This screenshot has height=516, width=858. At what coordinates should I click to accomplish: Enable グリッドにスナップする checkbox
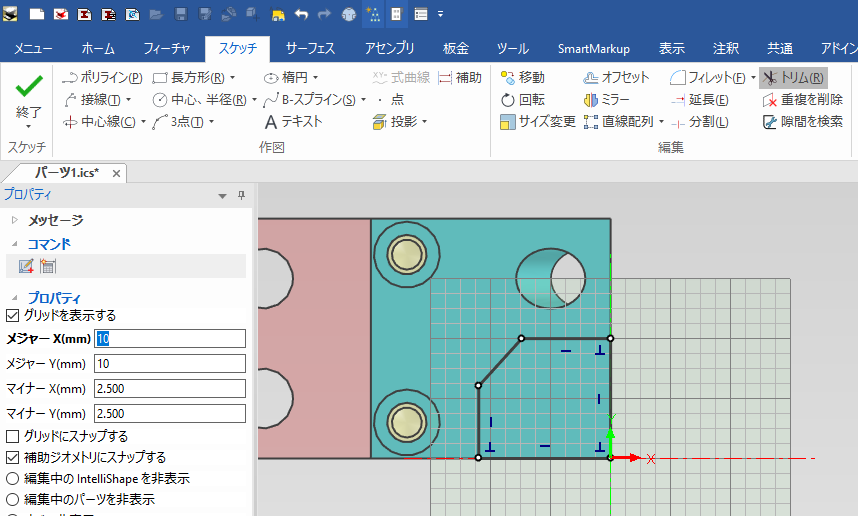[13, 436]
